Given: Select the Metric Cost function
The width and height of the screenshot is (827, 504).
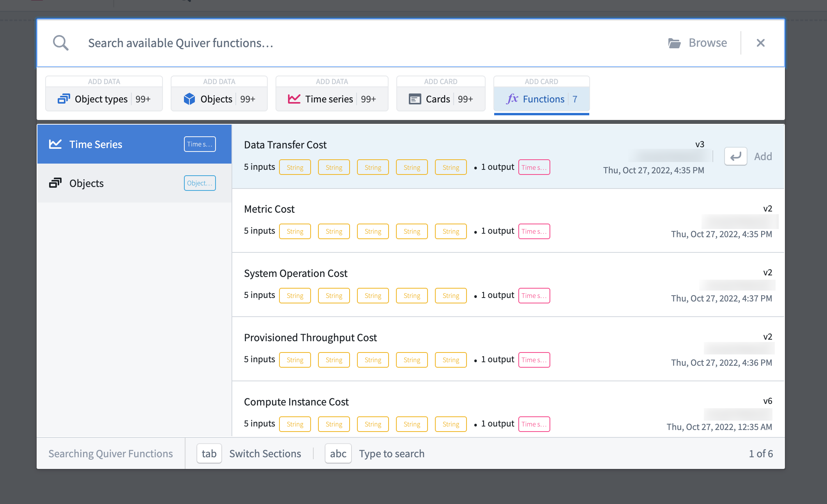Looking at the screenshot, I should click(508, 221).
